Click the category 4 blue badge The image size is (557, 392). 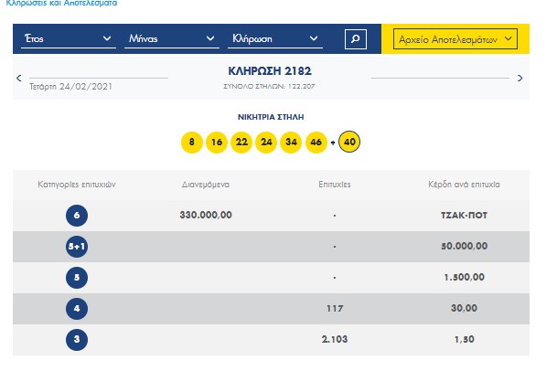coord(78,309)
